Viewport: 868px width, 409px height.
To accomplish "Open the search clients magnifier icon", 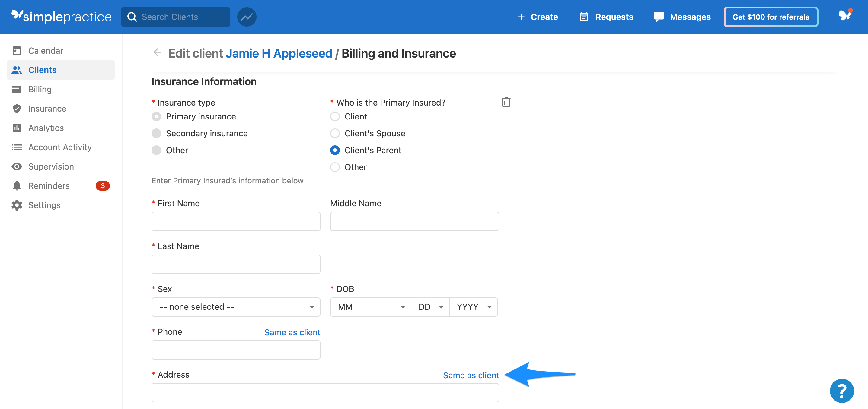I will [132, 17].
